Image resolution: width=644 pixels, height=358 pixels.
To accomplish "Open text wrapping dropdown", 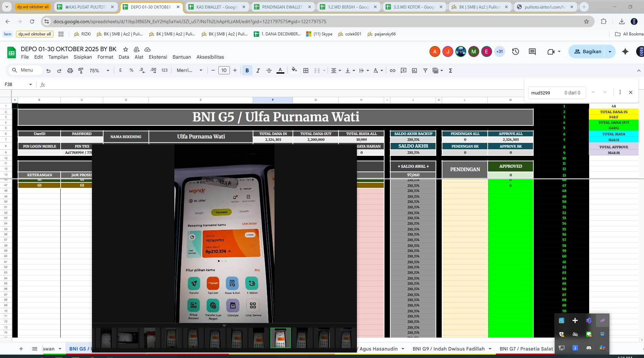I will pyautogui.click(x=364, y=71).
